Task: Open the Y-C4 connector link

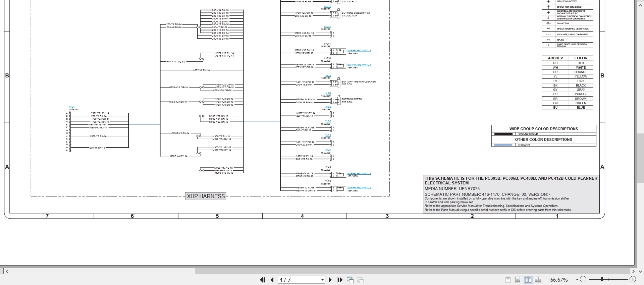Action: (x=328, y=93)
